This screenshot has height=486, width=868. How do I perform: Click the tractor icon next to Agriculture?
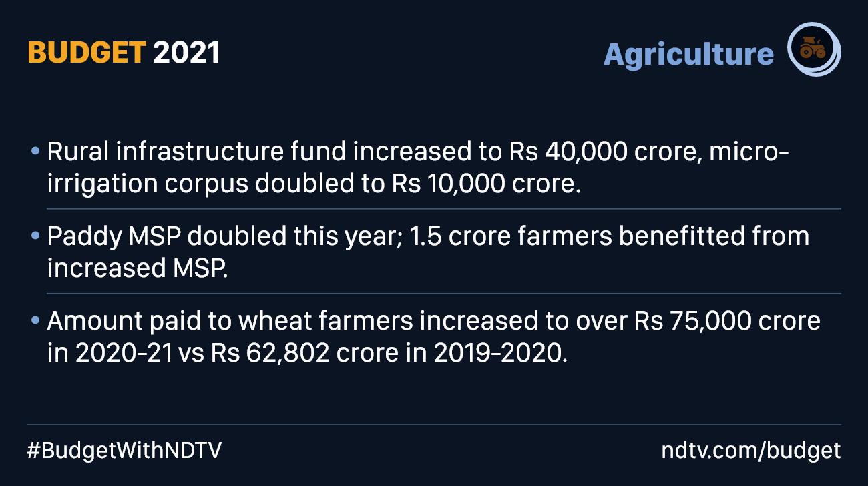pos(813,49)
